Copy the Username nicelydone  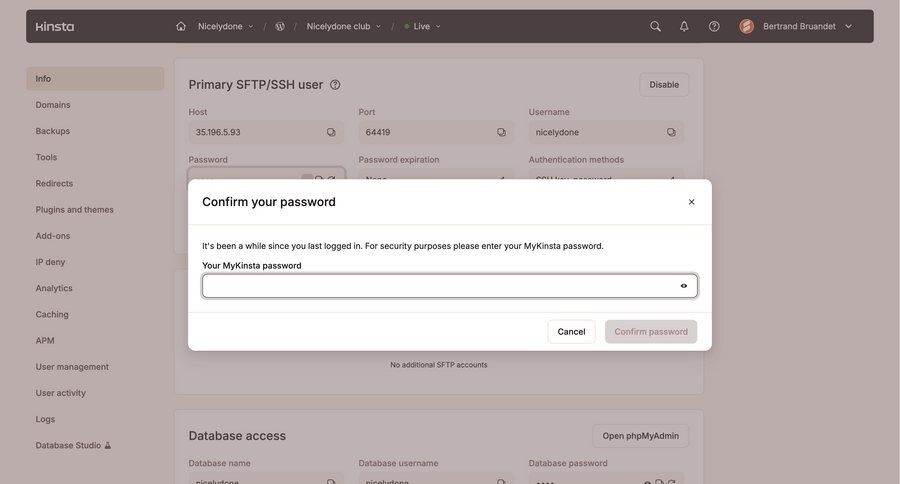pos(671,132)
